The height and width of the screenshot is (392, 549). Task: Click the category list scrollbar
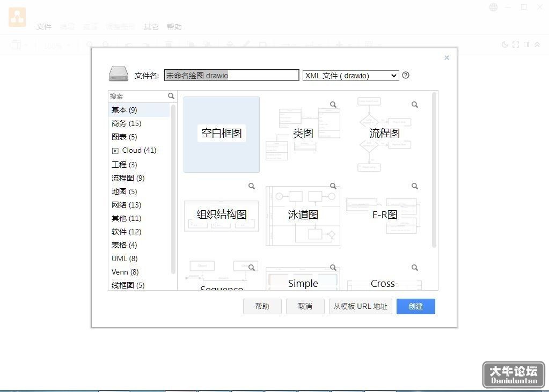[x=173, y=189]
